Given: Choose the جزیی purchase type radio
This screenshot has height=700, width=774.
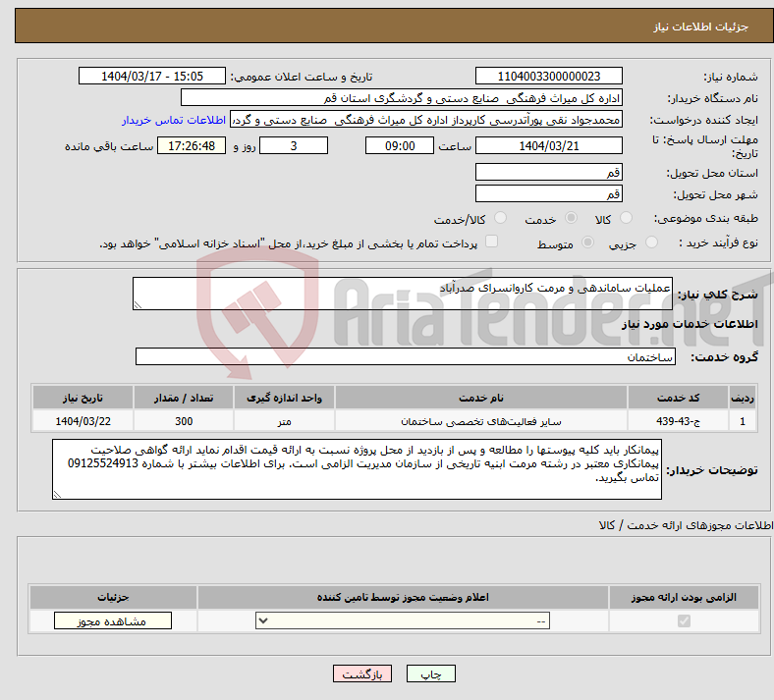Looking at the screenshot, I should [x=651, y=242].
